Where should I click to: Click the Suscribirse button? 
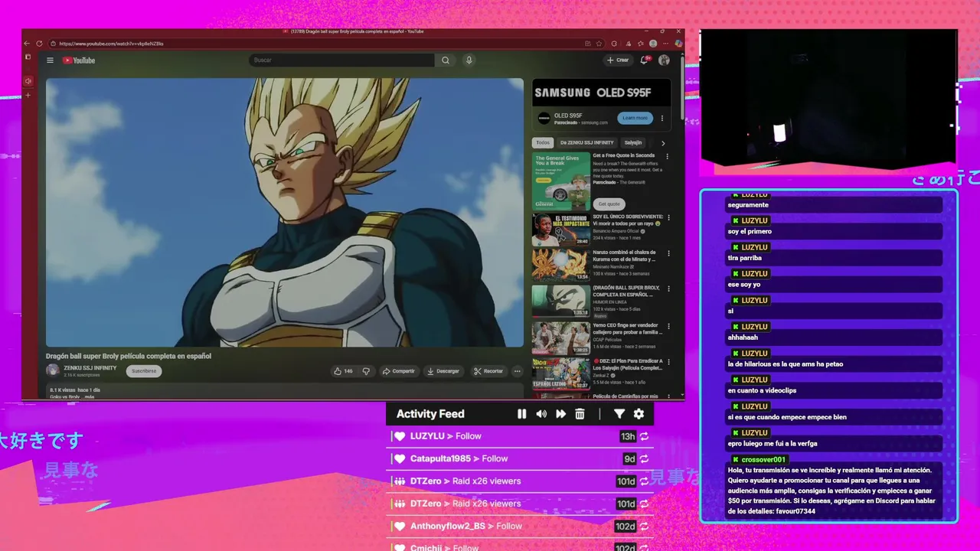coord(144,371)
